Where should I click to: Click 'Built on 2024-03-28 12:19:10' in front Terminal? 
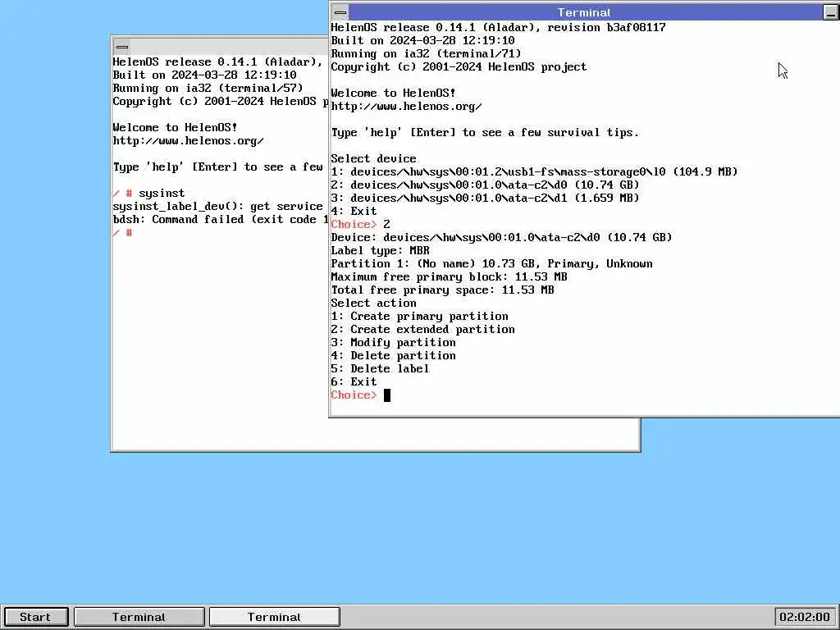(422, 41)
